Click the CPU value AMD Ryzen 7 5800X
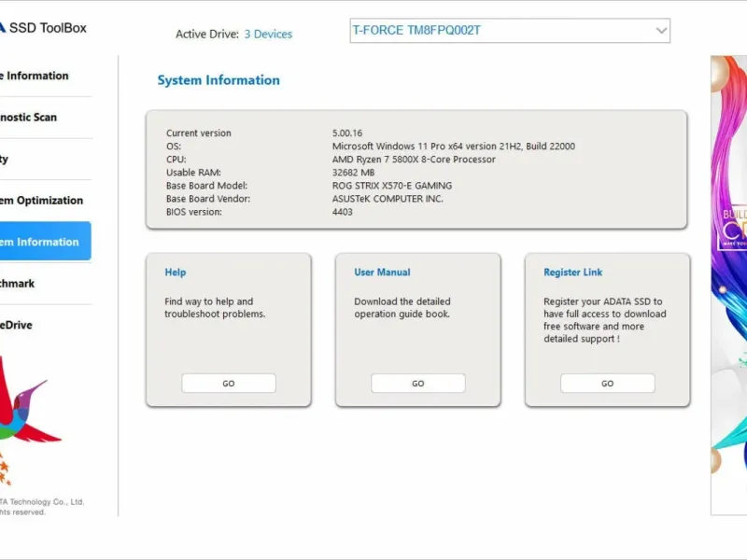747x560 pixels. click(414, 160)
